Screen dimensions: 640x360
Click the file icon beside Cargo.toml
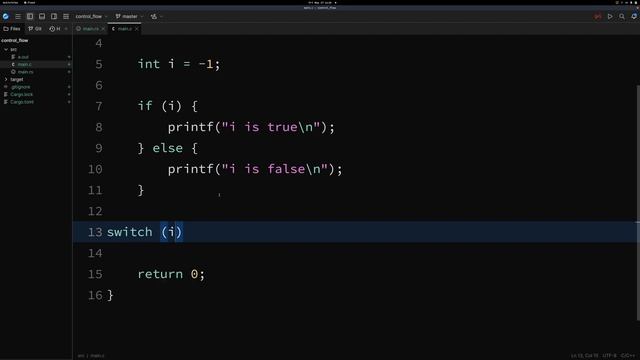6,102
